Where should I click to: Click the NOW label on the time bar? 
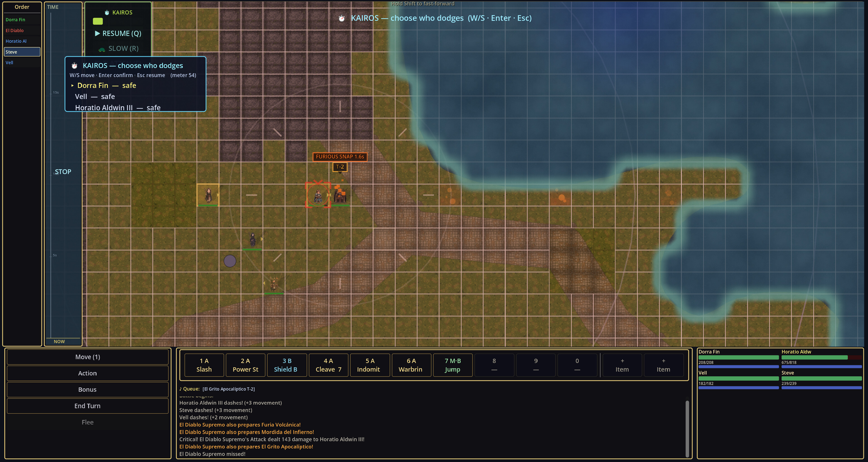pos(59,342)
